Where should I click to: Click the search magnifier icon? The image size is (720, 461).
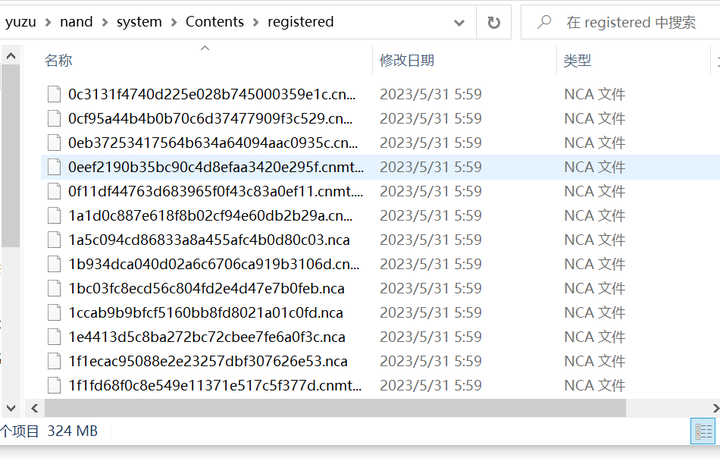[544, 22]
